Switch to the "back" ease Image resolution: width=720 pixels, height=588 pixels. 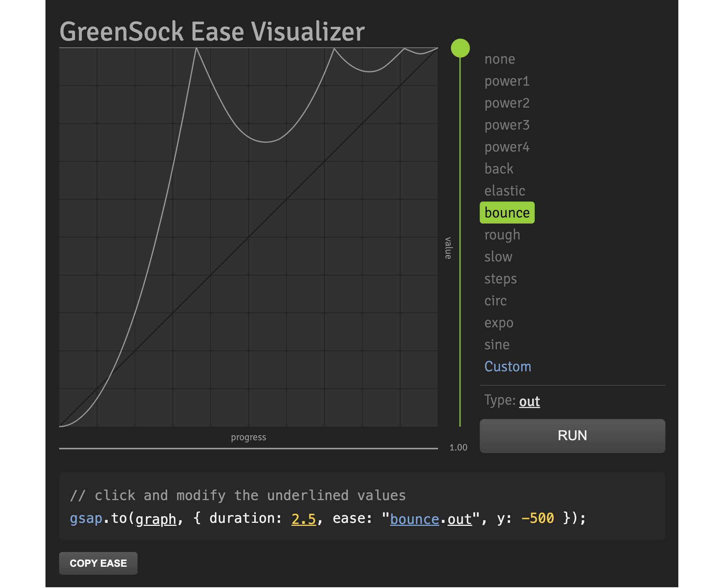tap(498, 169)
